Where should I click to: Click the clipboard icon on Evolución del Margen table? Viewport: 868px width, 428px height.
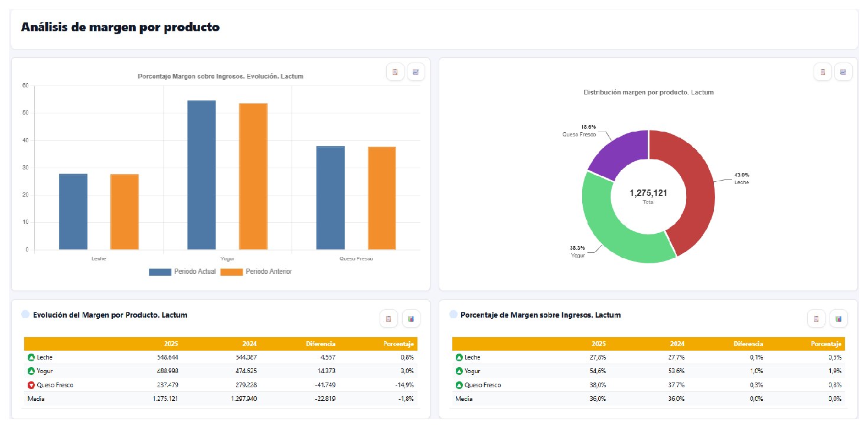389,319
